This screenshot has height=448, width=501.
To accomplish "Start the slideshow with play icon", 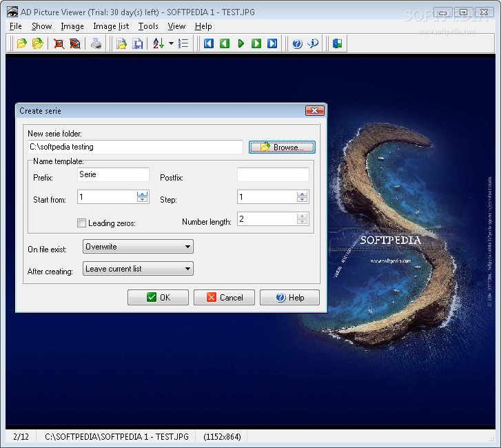I will point(241,43).
